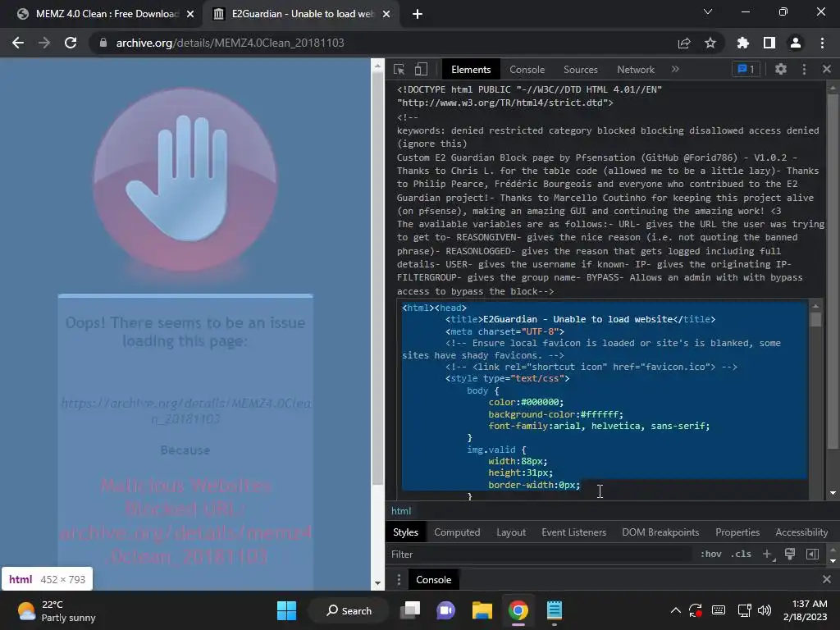Open the console drawer three-dot menu
Viewport: 840px width, 630px height.
tap(399, 580)
